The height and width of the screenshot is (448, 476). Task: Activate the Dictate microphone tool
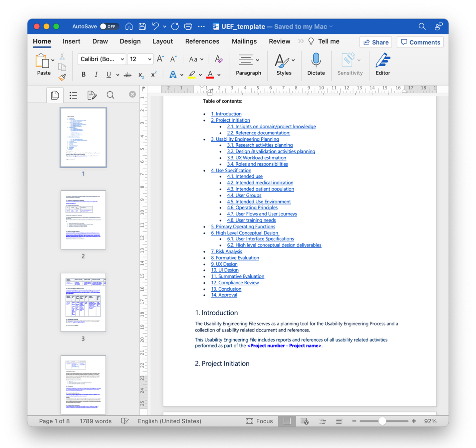[x=316, y=64]
